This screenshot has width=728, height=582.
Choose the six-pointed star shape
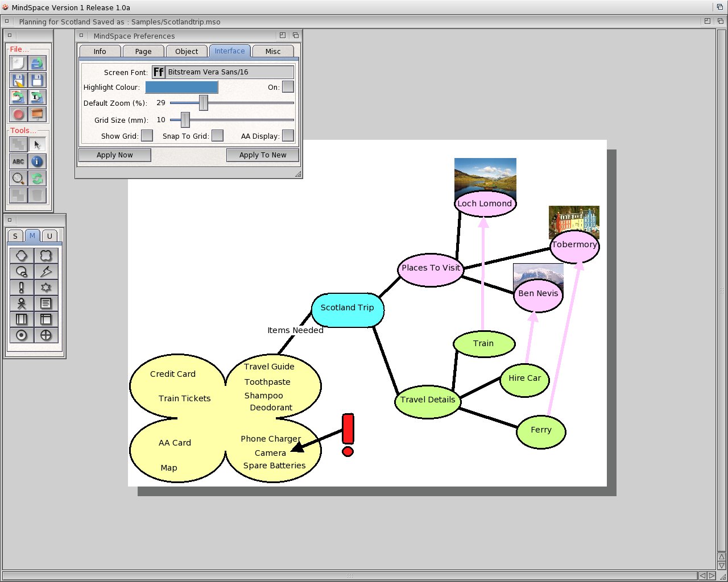[x=46, y=288]
